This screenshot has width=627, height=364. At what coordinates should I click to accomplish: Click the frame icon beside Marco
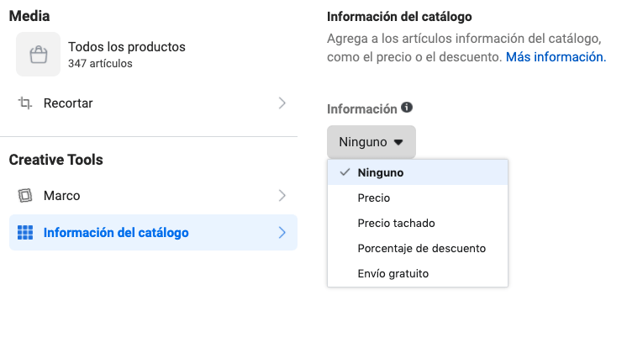pyautogui.click(x=24, y=196)
